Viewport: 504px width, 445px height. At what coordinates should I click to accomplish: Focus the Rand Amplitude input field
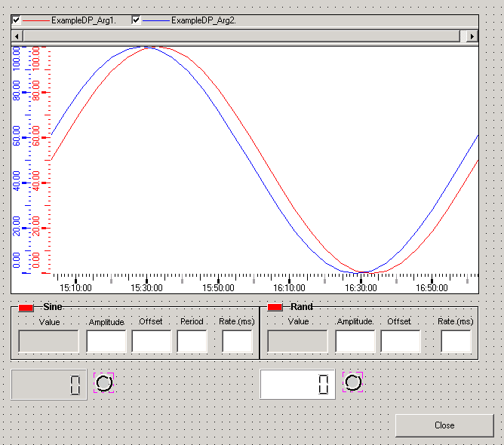355,341
